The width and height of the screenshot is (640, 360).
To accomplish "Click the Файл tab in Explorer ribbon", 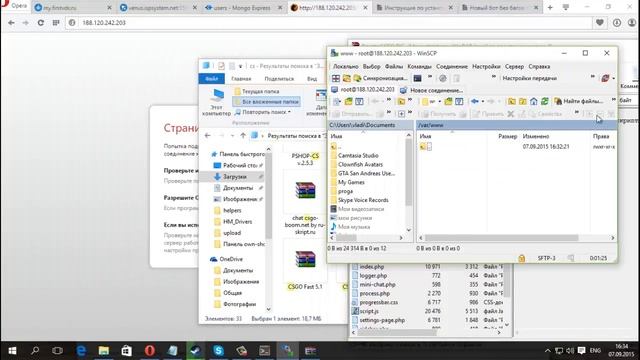I will [x=211, y=79].
